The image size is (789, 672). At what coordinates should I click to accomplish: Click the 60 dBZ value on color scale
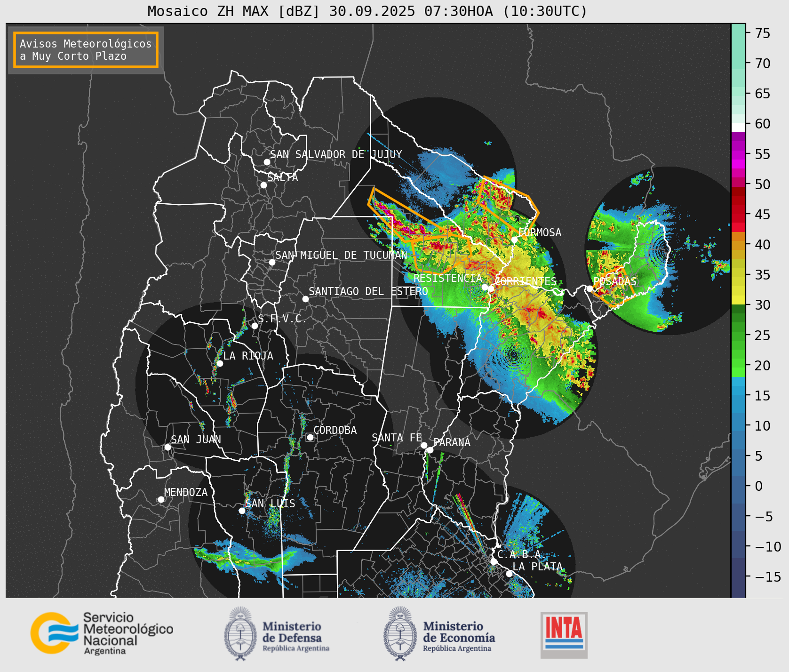763,124
